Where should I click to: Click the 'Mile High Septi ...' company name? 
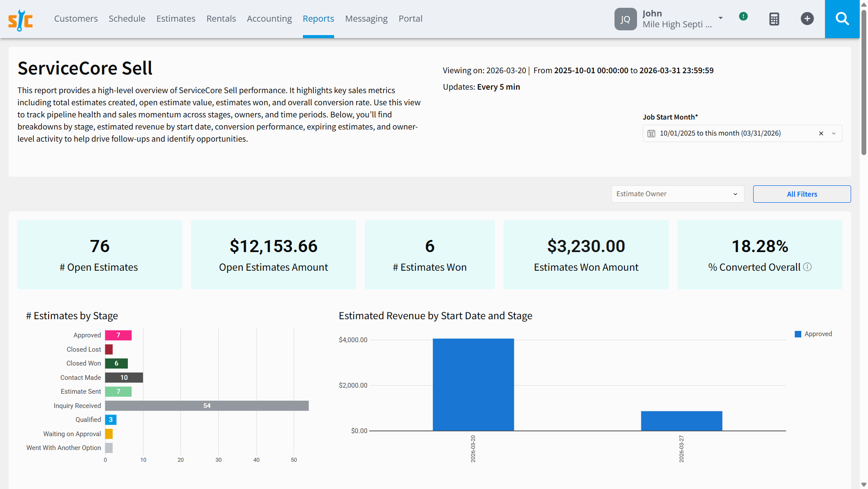click(x=677, y=25)
